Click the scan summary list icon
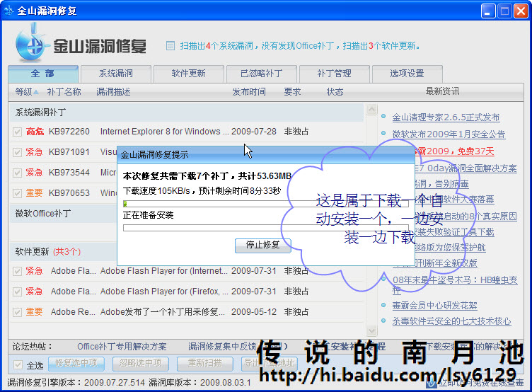Image resolution: width=532 pixels, height=392 pixels. 170,46
